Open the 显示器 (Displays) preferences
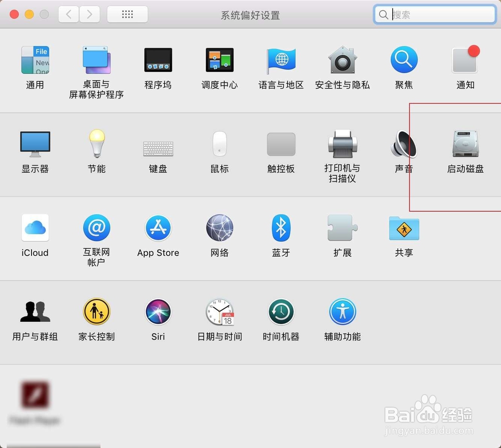 click(x=35, y=144)
